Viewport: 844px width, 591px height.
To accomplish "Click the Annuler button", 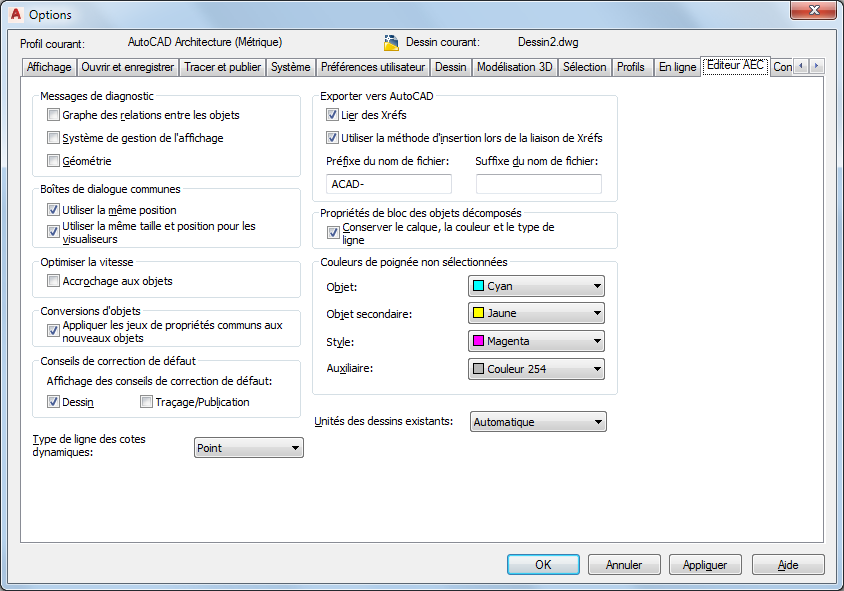I will click(624, 565).
